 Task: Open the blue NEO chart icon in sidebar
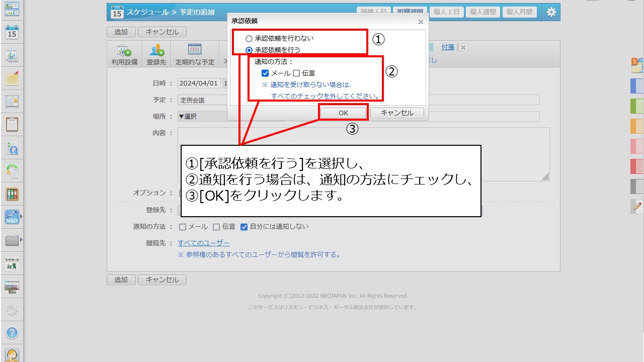coord(12,217)
